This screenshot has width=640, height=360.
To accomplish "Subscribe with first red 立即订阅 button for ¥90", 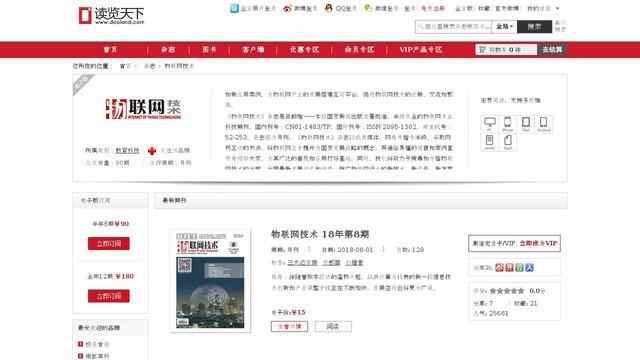I will [x=109, y=244].
